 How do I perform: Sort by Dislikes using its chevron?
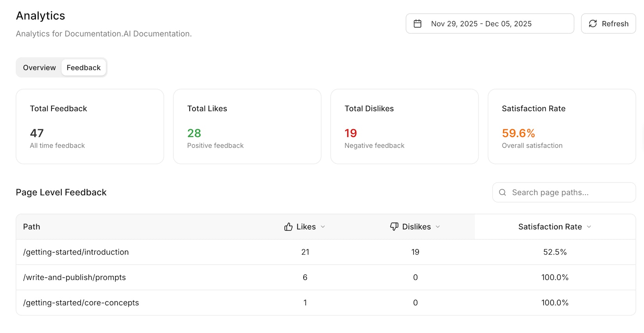[438, 227]
